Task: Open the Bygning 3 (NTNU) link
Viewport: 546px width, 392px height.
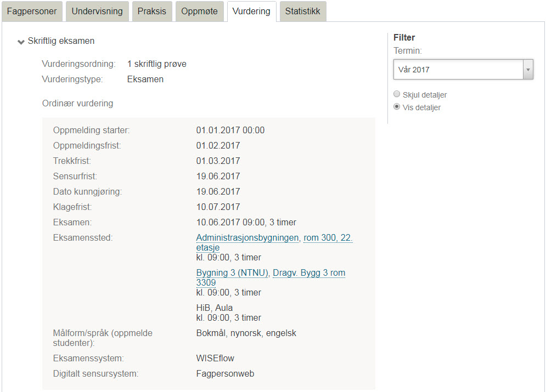Action: 232,272
